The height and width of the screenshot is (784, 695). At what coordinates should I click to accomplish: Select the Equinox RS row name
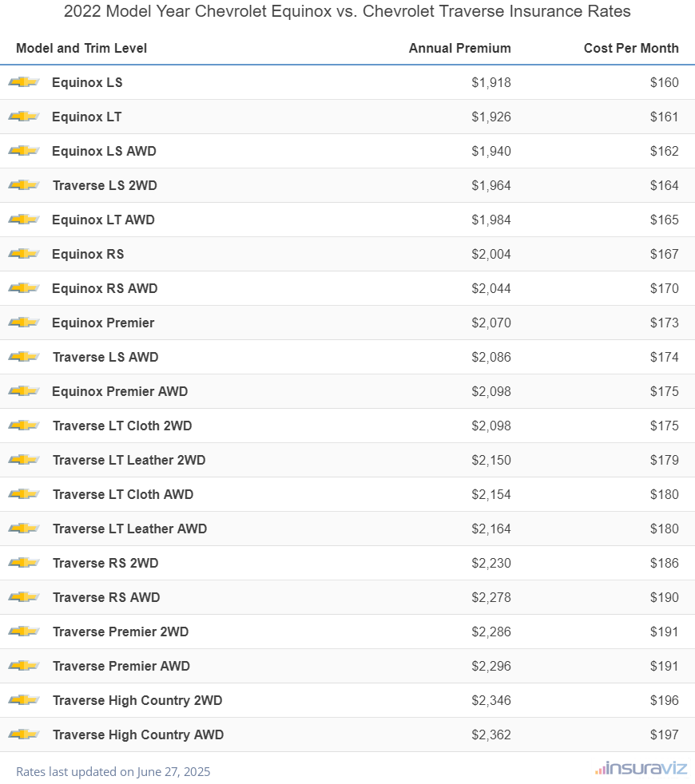pos(88,254)
